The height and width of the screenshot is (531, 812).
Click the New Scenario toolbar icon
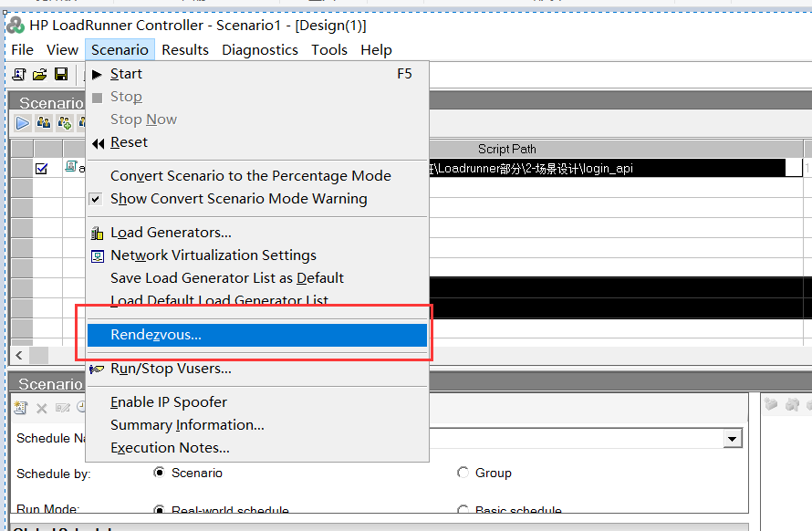point(18,74)
